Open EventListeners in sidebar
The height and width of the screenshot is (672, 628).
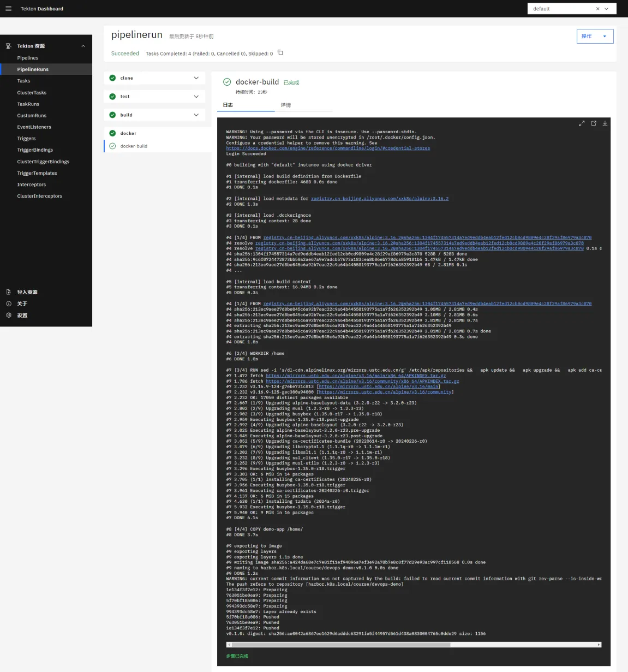34,127
